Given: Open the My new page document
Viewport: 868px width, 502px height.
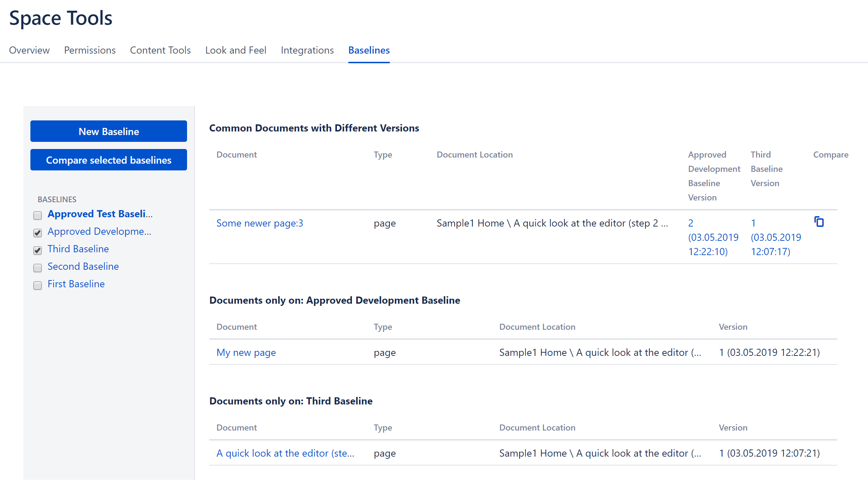Looking at the screenshot, I should point(246,352).
